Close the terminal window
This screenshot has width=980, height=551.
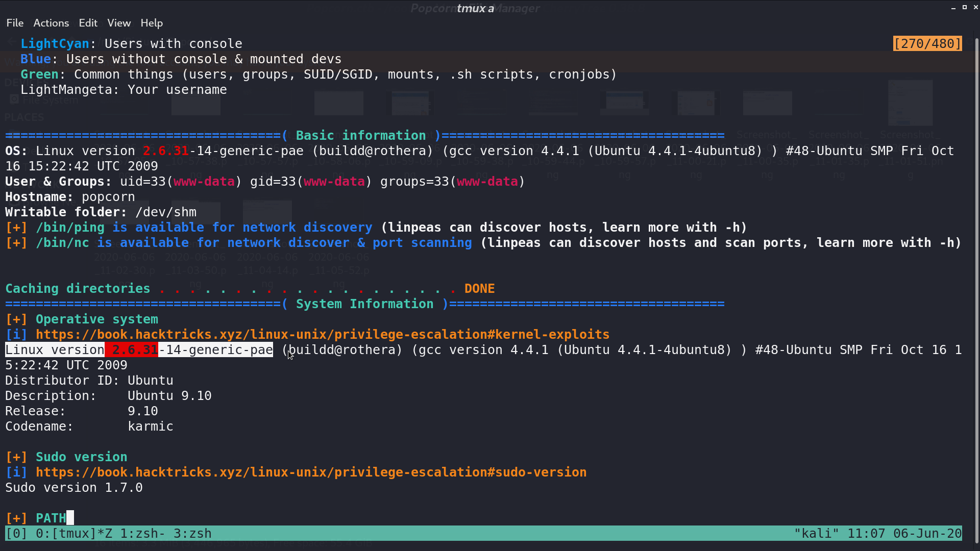coord(975,7)
